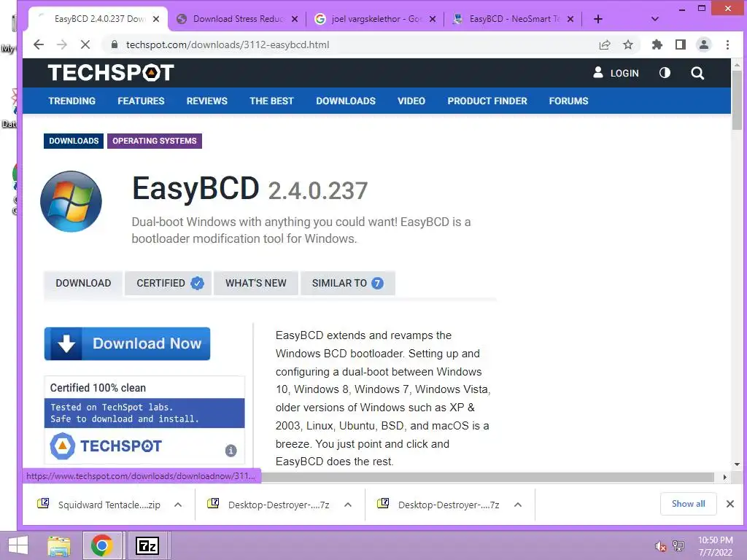This screenshot has width=747, height=560.
Task: Click the forward navigation arrow
Action: [62, 44]
